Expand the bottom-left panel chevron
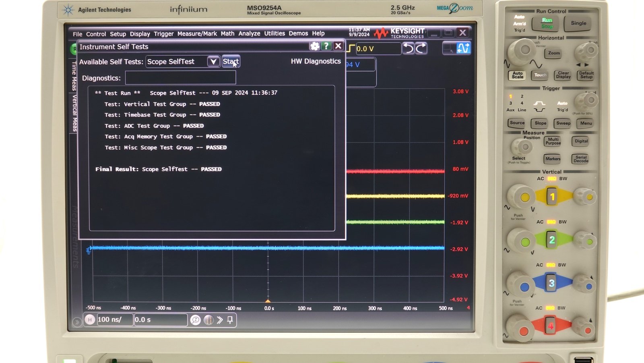The height and width of the screenshot is (363, 644). tap(77, 322)
